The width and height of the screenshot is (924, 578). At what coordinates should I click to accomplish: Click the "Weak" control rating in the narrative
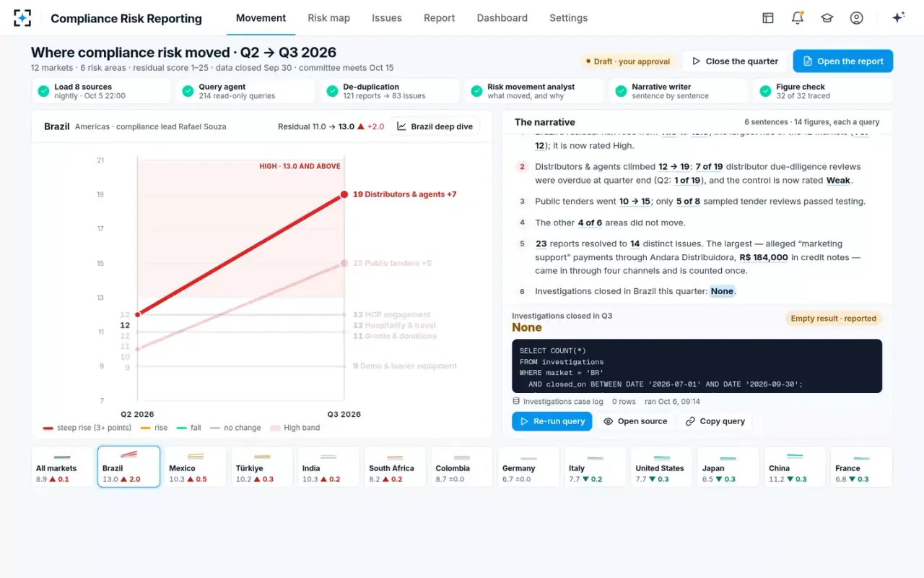pos(839,181)
